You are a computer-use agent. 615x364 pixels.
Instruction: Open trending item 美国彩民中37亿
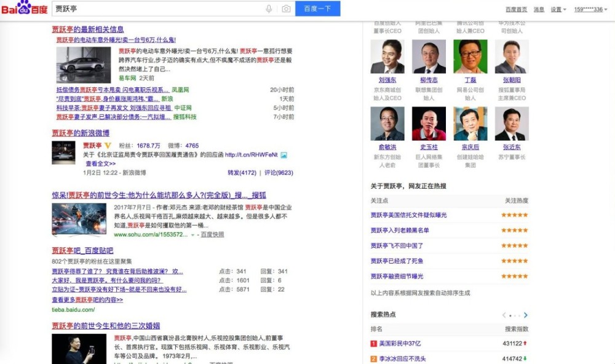[400, 344]
